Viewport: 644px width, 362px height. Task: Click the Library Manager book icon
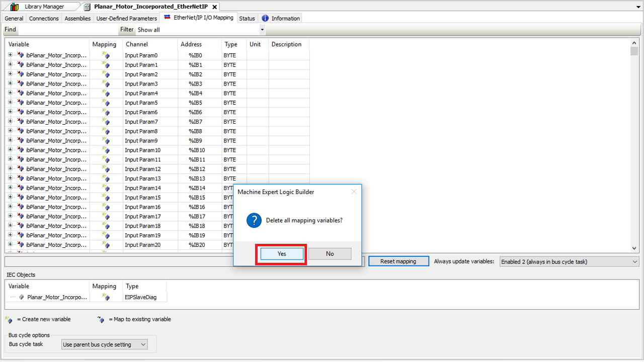coord(15,7)
